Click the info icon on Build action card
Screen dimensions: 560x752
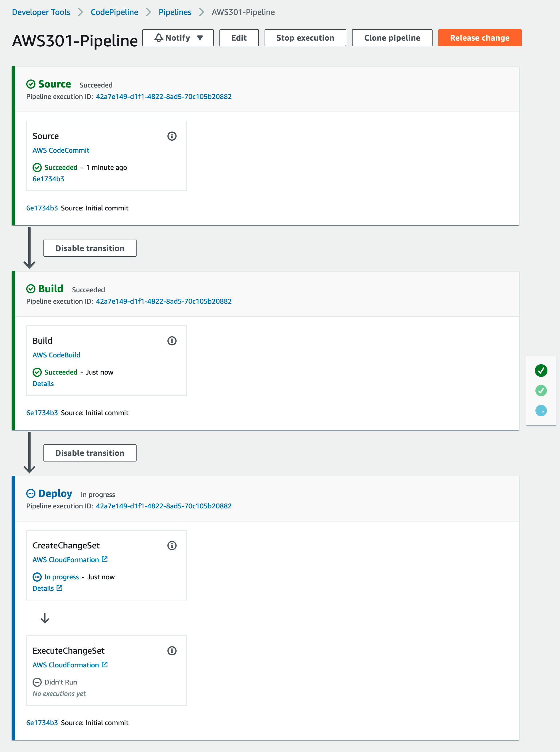(x=172, y=341)
